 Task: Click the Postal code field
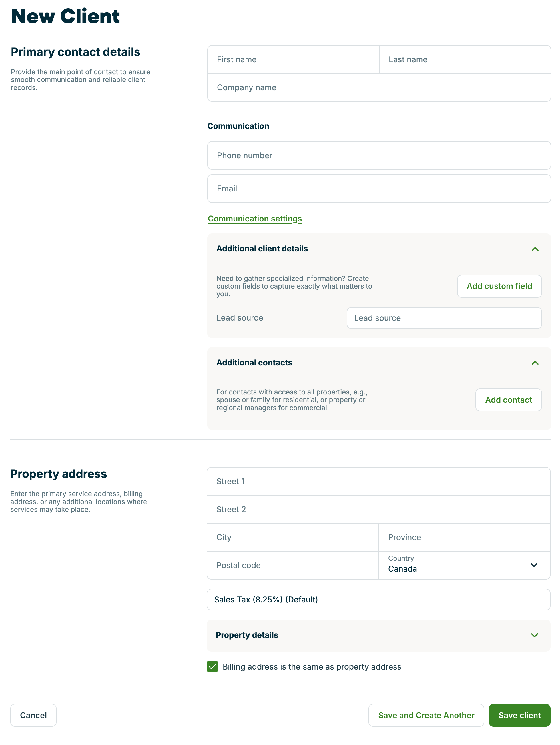[x=293, y=565]
